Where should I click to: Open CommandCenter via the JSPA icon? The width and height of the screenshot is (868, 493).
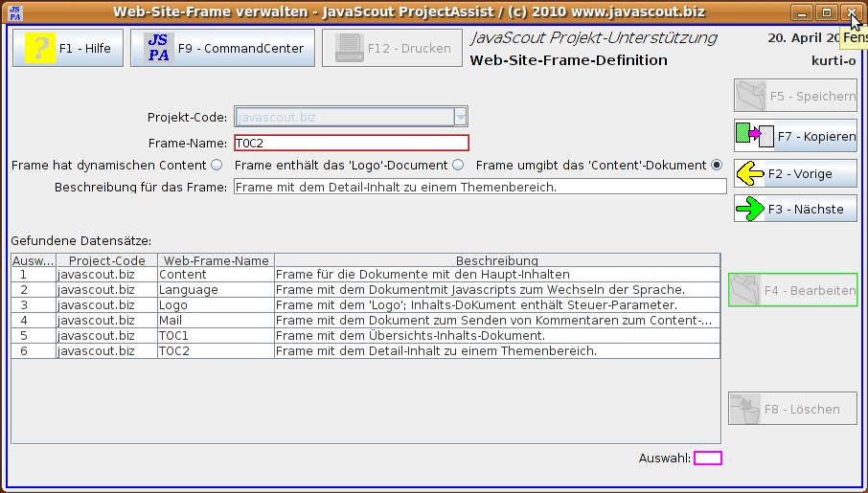[159, 48]
